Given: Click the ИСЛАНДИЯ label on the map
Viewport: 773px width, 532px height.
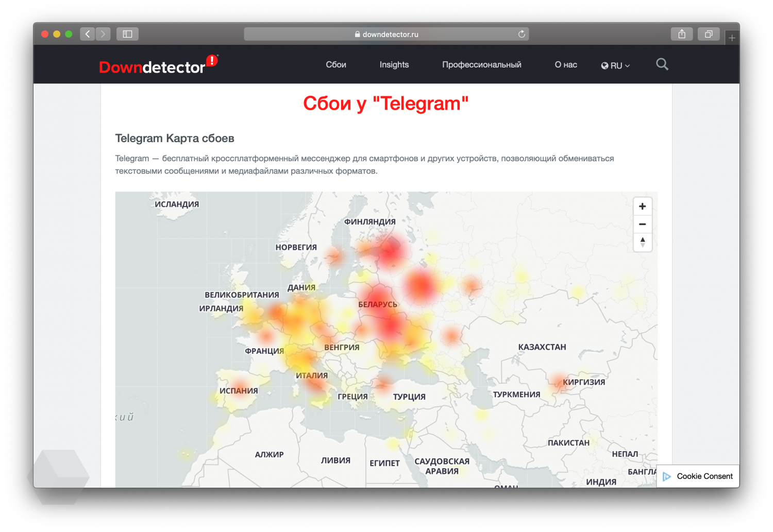Looking at the screenshot, I should [x=177, y=204].
